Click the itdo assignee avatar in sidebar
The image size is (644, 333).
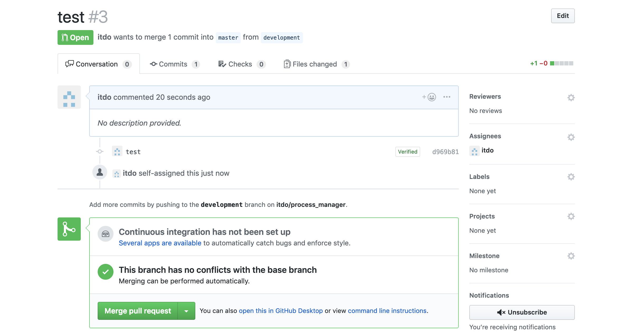point(475,151)
